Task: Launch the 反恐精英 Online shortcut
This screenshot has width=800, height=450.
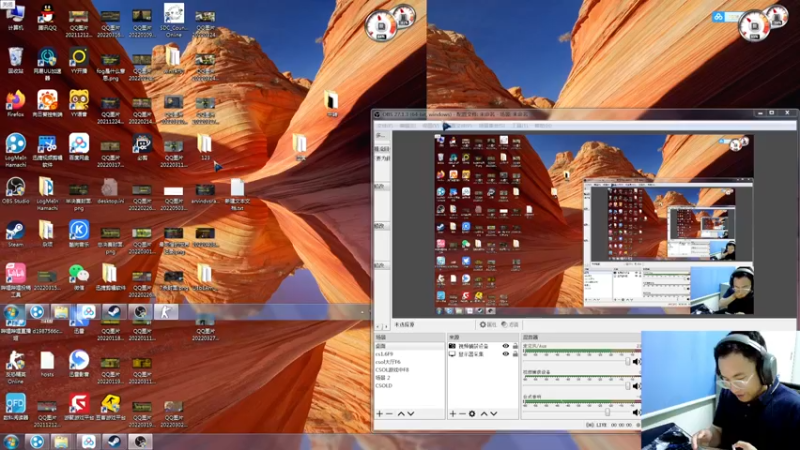Action: click(x=15, y=367)
